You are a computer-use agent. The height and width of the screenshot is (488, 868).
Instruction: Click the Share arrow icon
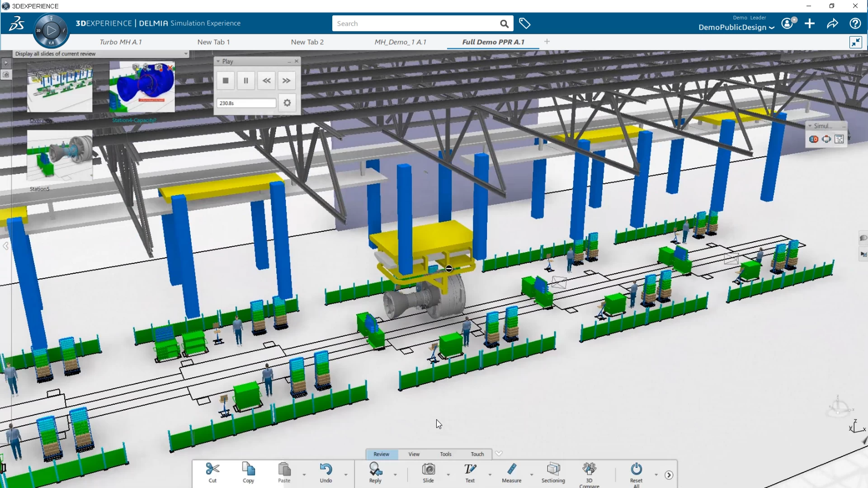coord(832,23)
